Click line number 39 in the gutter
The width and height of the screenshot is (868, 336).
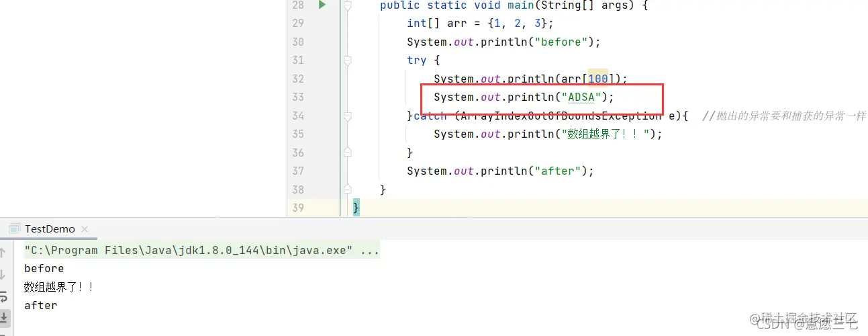297,208
